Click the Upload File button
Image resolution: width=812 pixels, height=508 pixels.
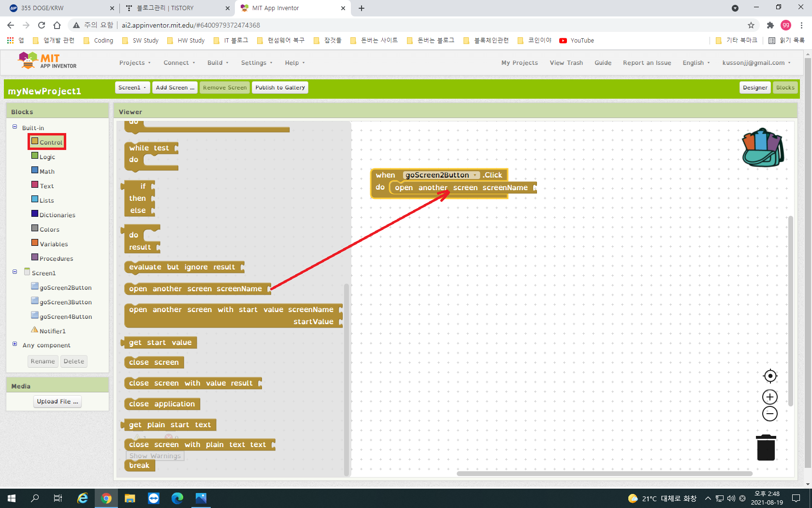58,402
